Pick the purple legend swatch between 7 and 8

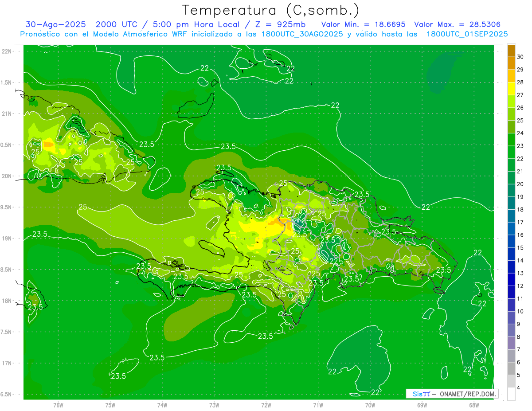[x=511, y=343]
